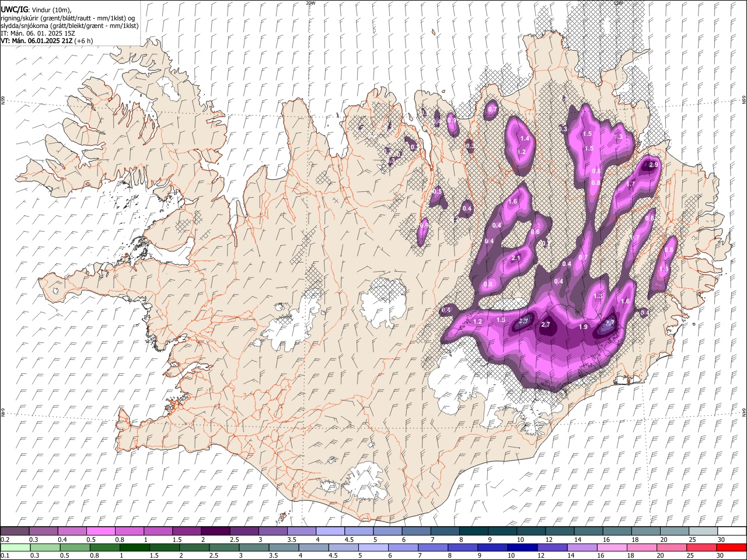Click the 20W longitude label at top
Screen dimensions: 747x560
pyautogui.click(x=310, y=3)
